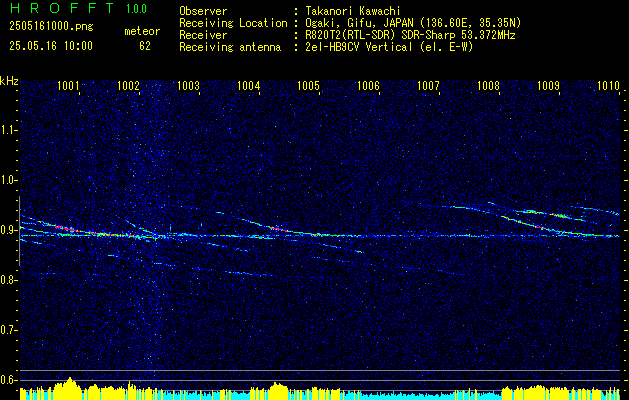
Task: Click the meteor count 62
Action: click(145, 46)
